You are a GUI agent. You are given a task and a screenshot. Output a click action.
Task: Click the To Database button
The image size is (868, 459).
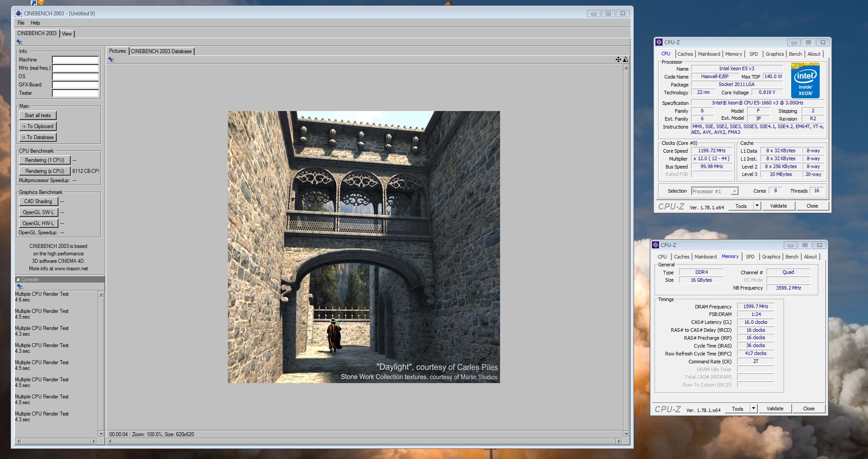click(x=38, y=137)
